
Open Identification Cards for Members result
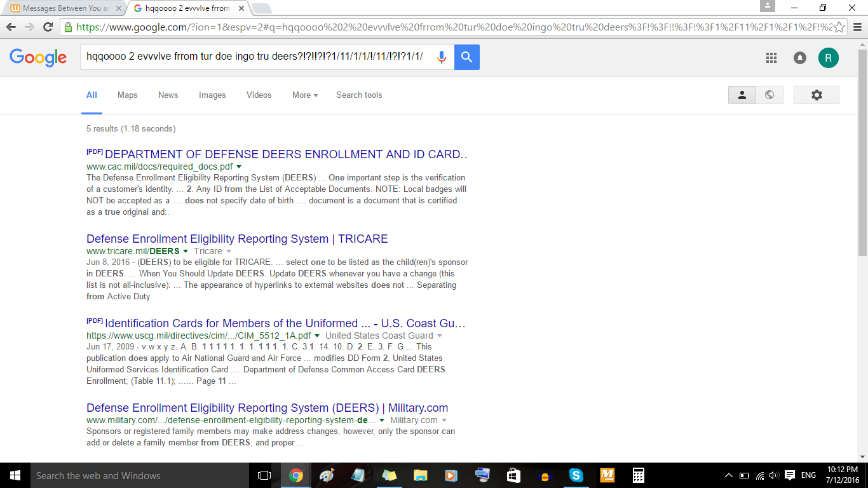pos(285,323)
